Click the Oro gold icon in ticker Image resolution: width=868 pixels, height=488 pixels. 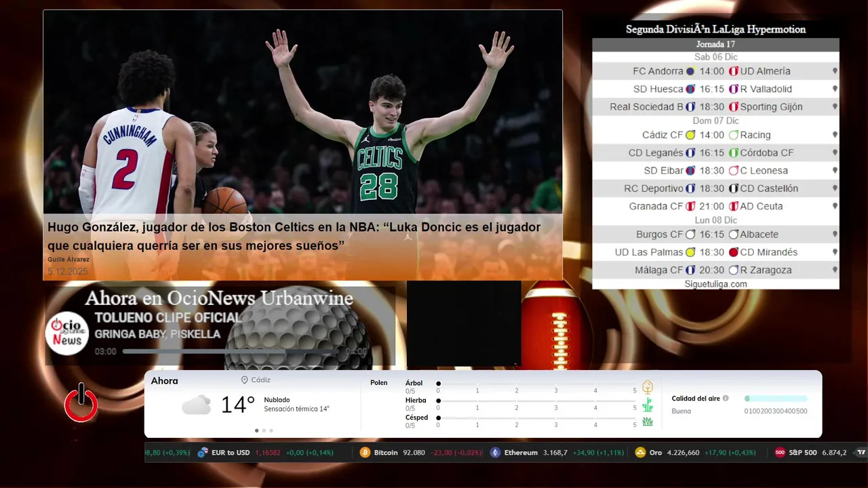(640, 452)
